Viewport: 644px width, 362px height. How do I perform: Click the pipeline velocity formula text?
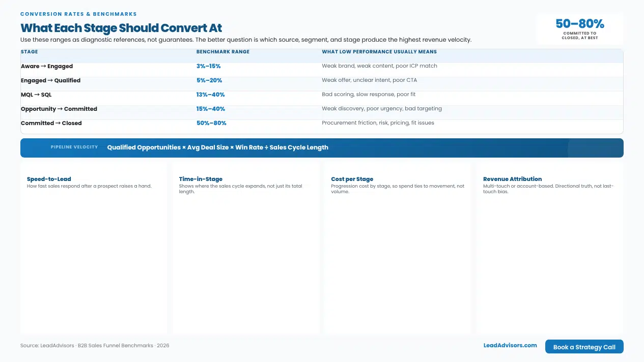217,147
